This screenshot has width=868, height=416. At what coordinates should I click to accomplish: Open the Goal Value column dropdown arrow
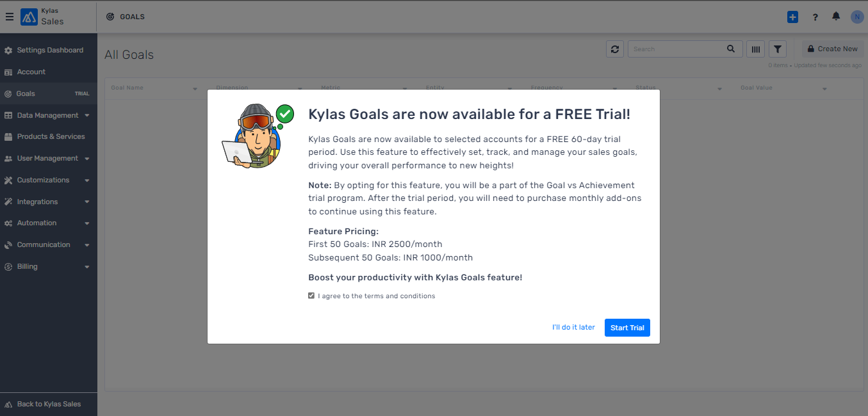point(824,89)
